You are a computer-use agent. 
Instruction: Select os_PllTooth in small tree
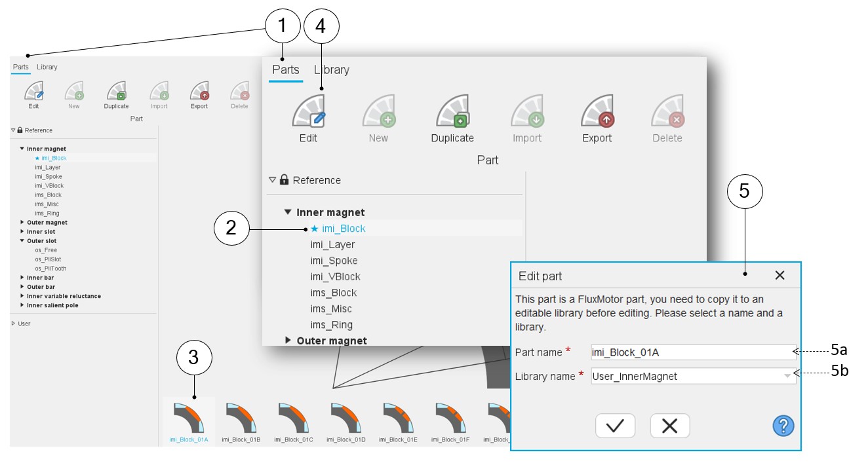tap(50, 268)
